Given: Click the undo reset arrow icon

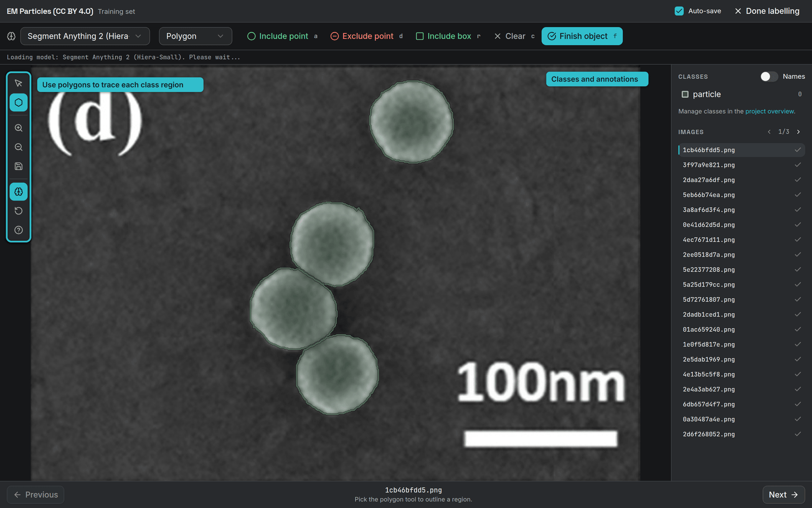Looking at the screenshot, I should coord(19,211).
